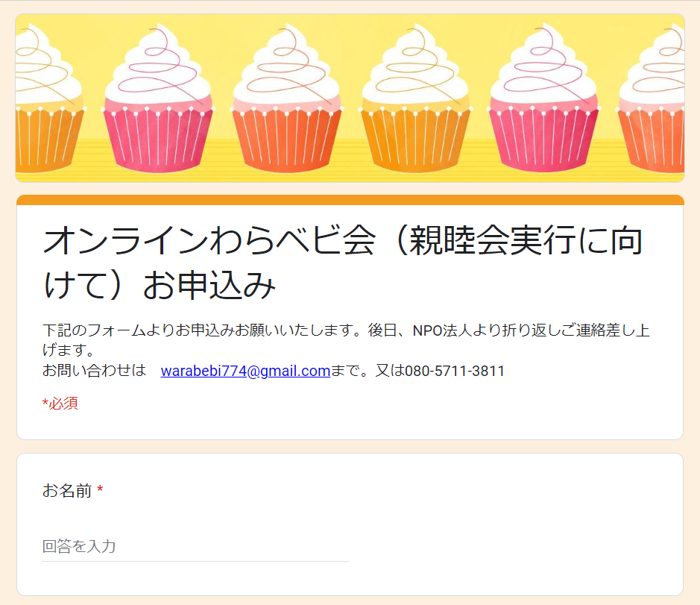Click the お問い合わせは text before the email
The height and width of the screenshot is (605, 700).
[x=94, y=371]
